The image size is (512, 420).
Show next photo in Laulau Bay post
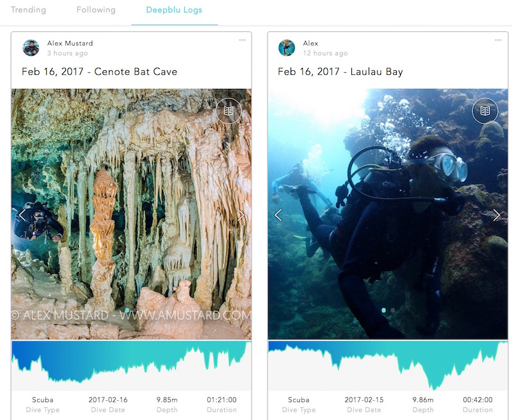tap(497, 215)
